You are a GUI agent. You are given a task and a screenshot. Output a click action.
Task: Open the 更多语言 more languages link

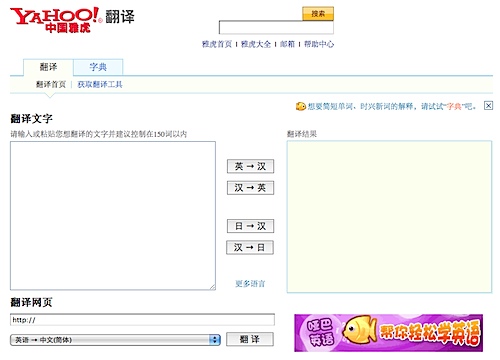250,284
